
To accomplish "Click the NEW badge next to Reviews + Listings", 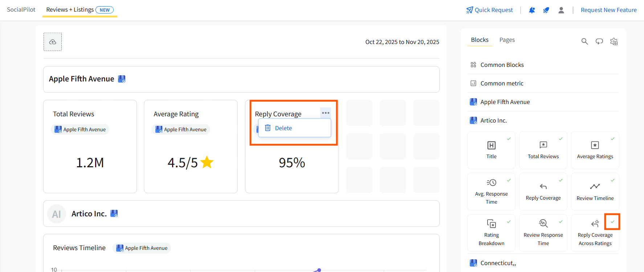I will pyautogui.click(x=105, y=10).
